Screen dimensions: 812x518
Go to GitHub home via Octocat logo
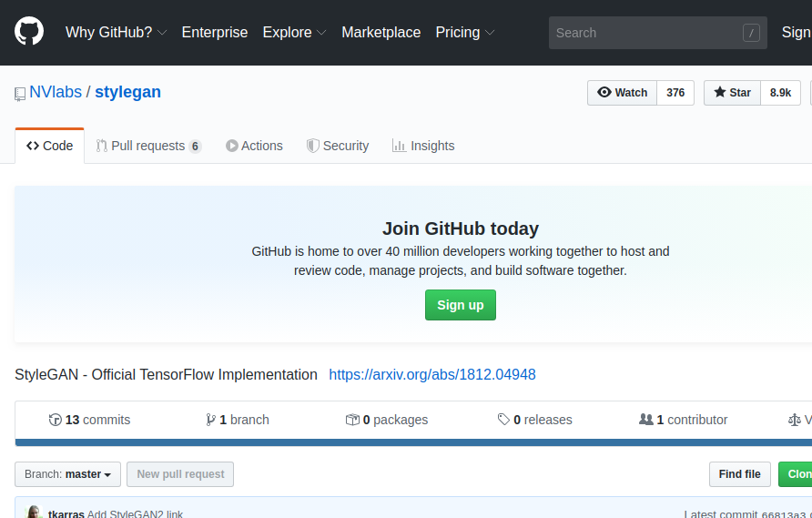[x=29, y=31]
